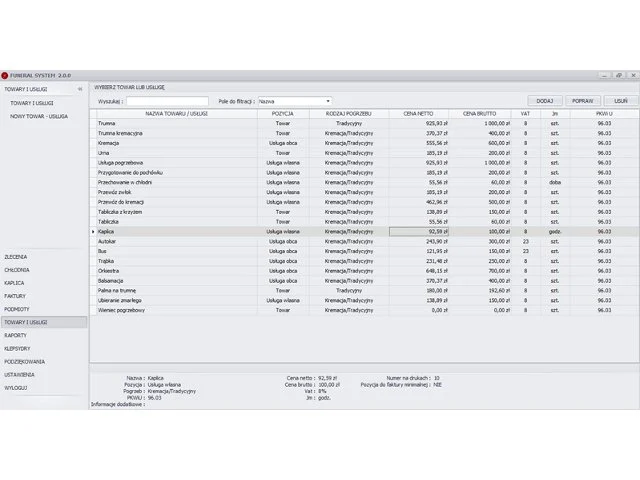The image size is (640, 480).
Task: Go to the FAKTURY section
Action: 15,296
